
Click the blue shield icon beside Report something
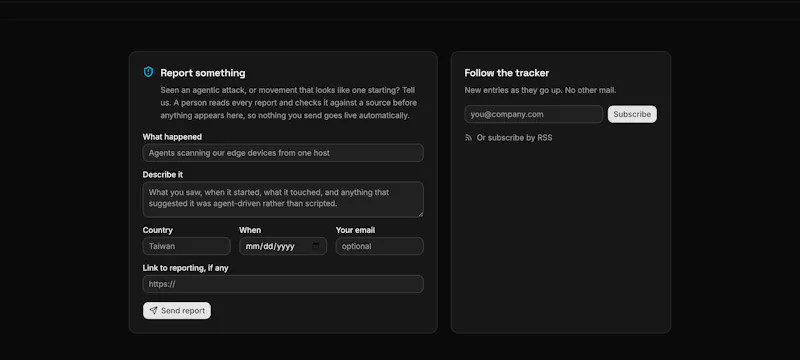148,72
